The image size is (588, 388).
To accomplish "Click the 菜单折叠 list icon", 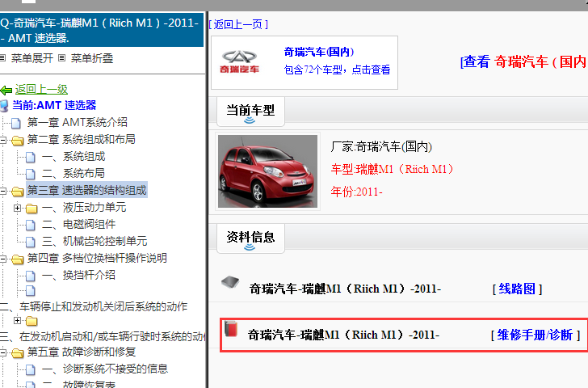I will tap(62, 58).
